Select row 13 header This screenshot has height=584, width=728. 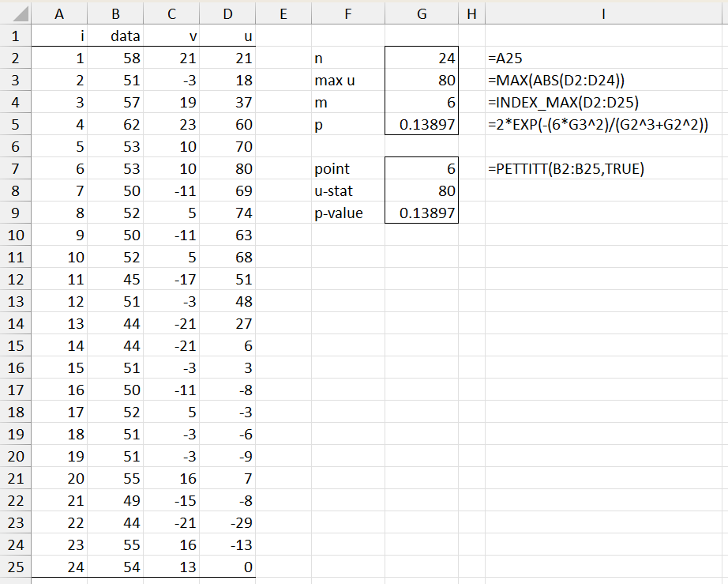(x=16, y=303)
